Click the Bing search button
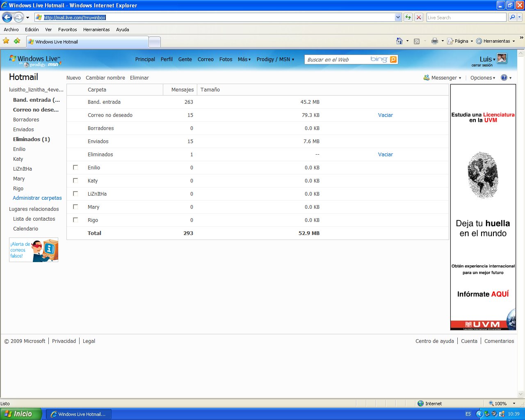The width and height of the screenshot is (525, 420). tap(393, 59)
